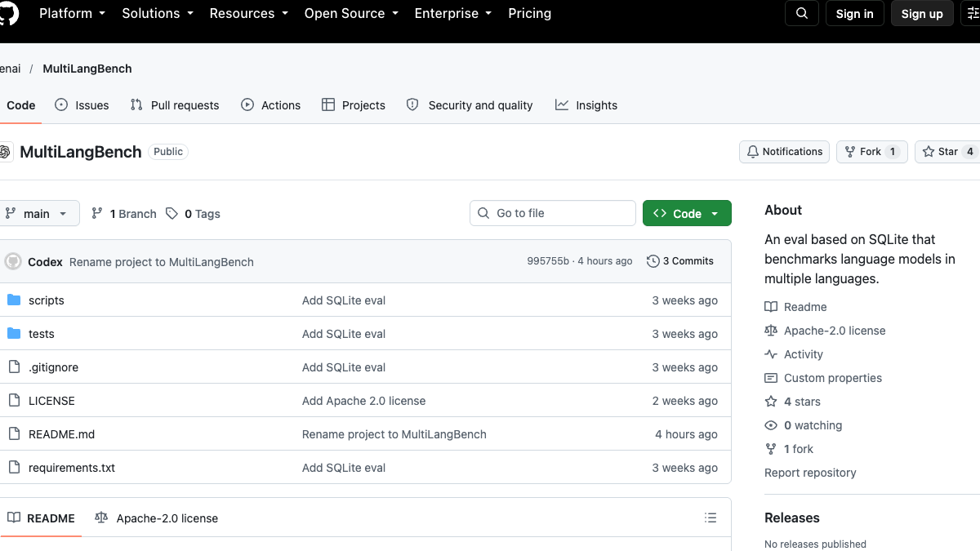Click the repository owner avatar beside MultiLangBench
980x551 pixels.
6,152
